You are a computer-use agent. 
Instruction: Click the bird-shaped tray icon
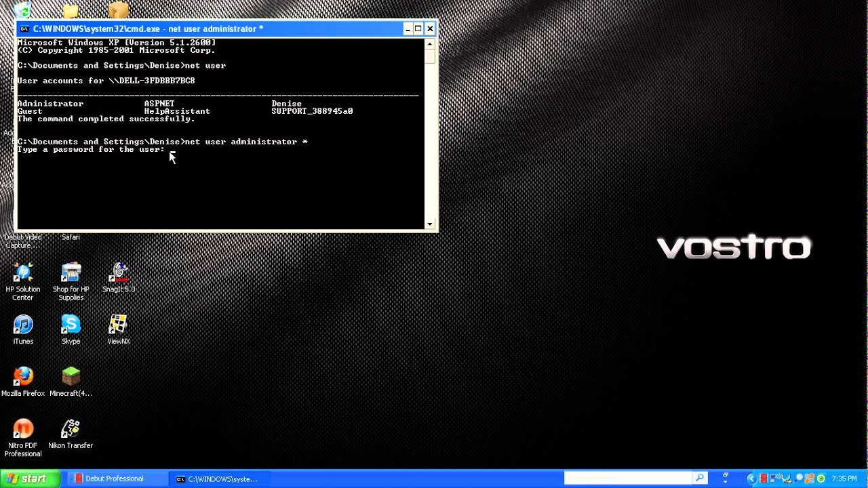pos(787,479)
